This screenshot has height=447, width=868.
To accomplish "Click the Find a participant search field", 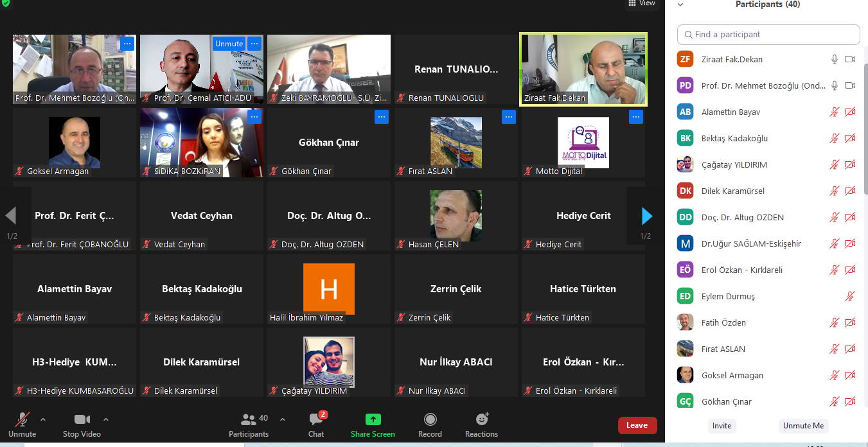I will coord(768,35).
